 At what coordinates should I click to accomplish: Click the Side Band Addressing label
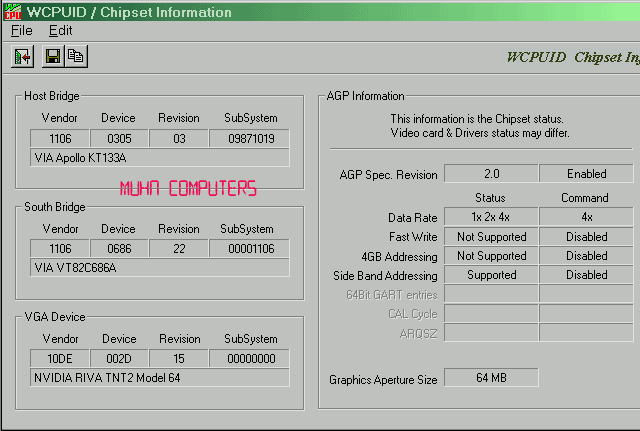385,276
